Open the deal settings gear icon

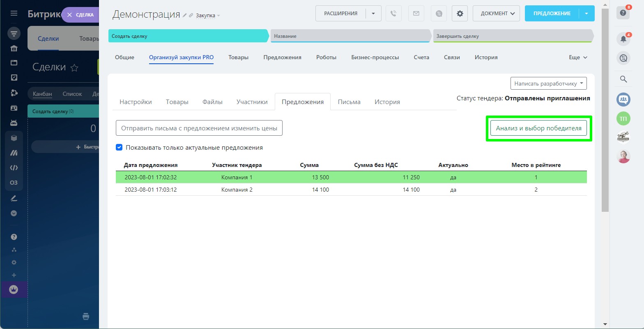(460, 14)
